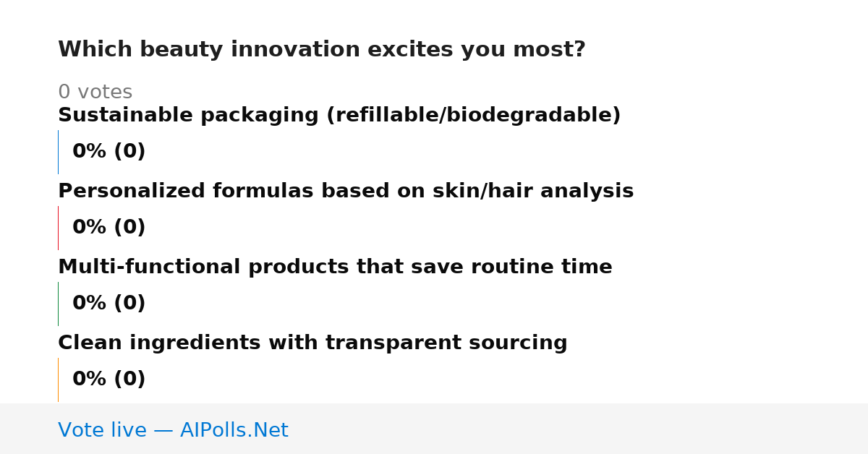The image size is (868, 454).
Task: Open the Vote live — AIPolls.Net link
Action: pos(173,431)
